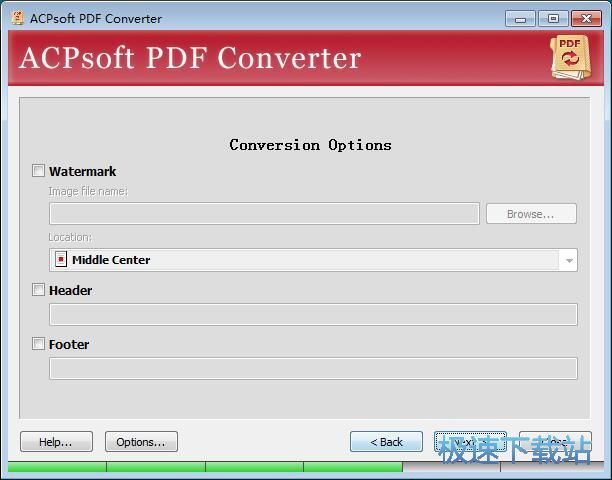Click the ACPsoft title bar app icon

(x=17, y=18)
